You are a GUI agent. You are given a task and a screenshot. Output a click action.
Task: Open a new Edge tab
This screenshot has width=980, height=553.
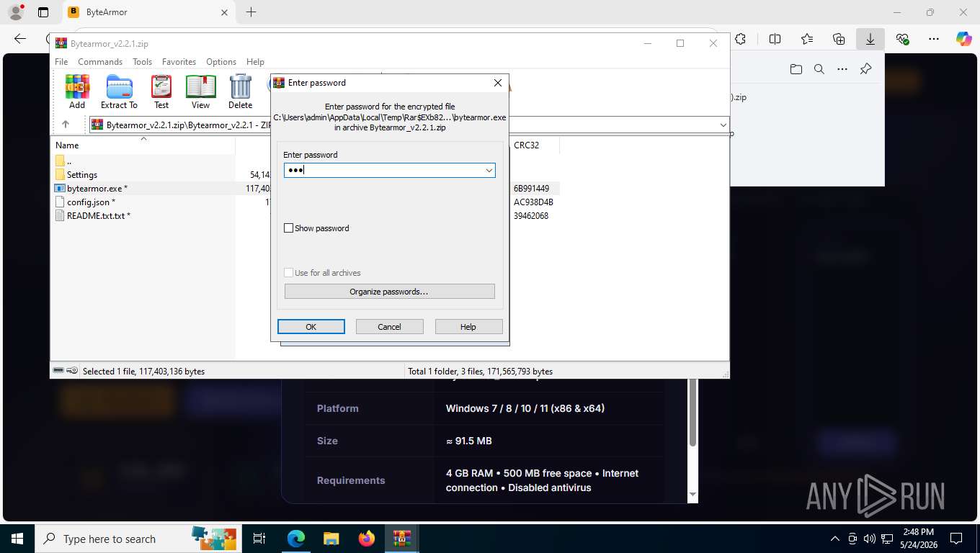tap(251, 12)
